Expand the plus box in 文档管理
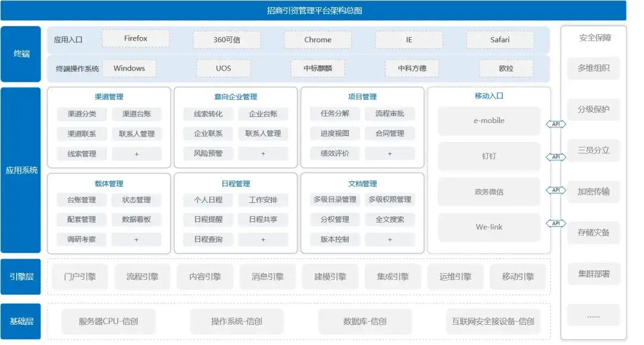This screenshot has height=345, width=644. [x=390, y=239]
